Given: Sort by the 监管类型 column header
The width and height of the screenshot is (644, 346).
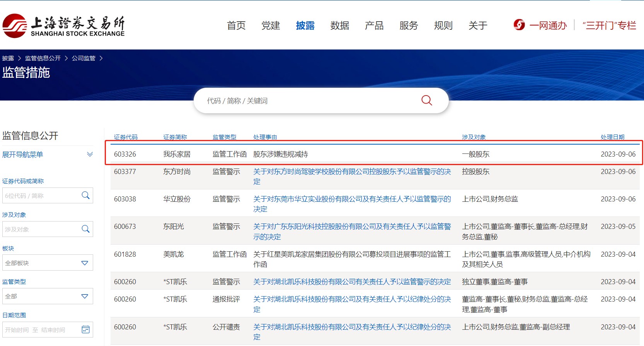Looking at the screenshot, I should tap(224, 137).
